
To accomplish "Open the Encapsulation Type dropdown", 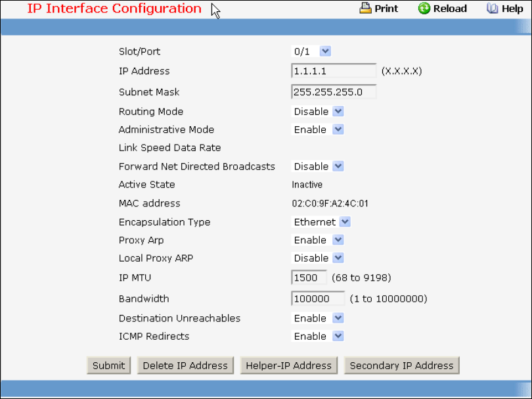I will point(321,222).
